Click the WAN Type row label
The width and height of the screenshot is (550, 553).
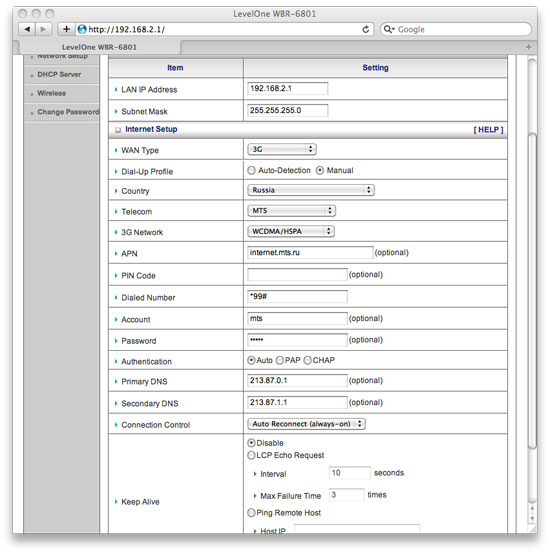[140, 150]
